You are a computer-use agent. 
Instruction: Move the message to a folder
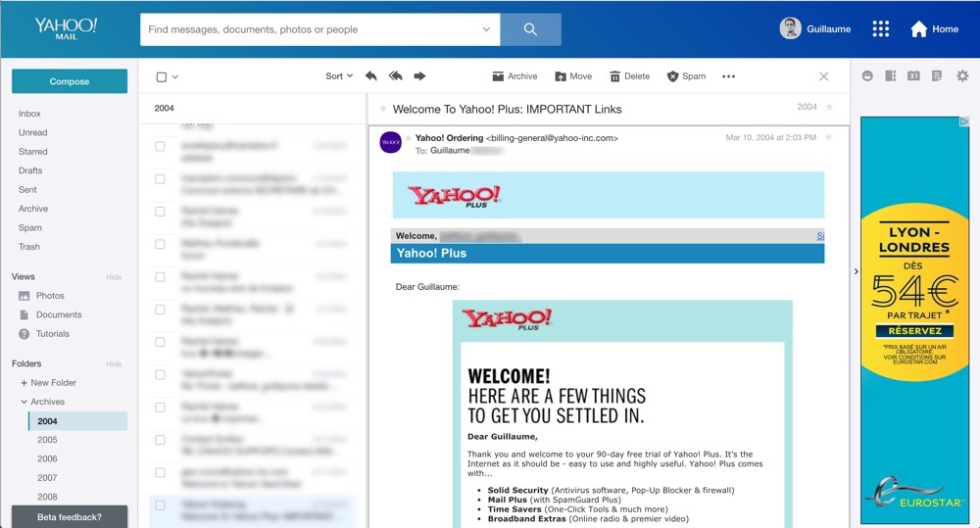click(573, 76)
